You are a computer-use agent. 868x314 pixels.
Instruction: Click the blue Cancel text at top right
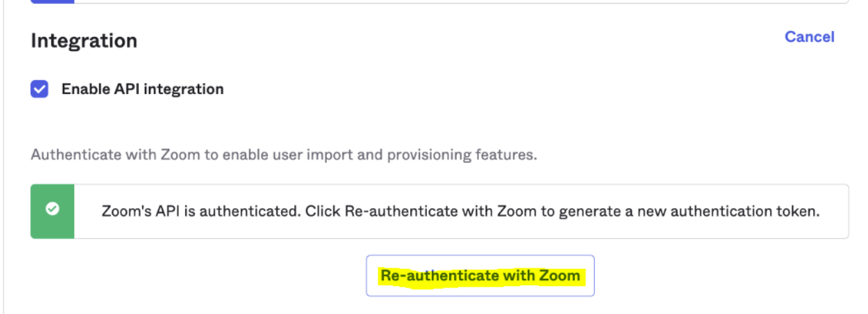coord(809,37)
